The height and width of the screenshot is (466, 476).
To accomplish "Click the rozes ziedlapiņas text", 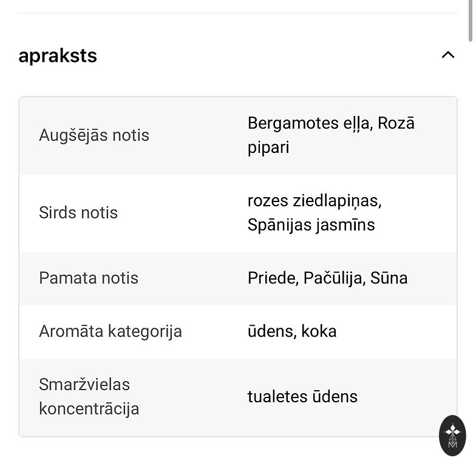I will click(x=314, y=201).
